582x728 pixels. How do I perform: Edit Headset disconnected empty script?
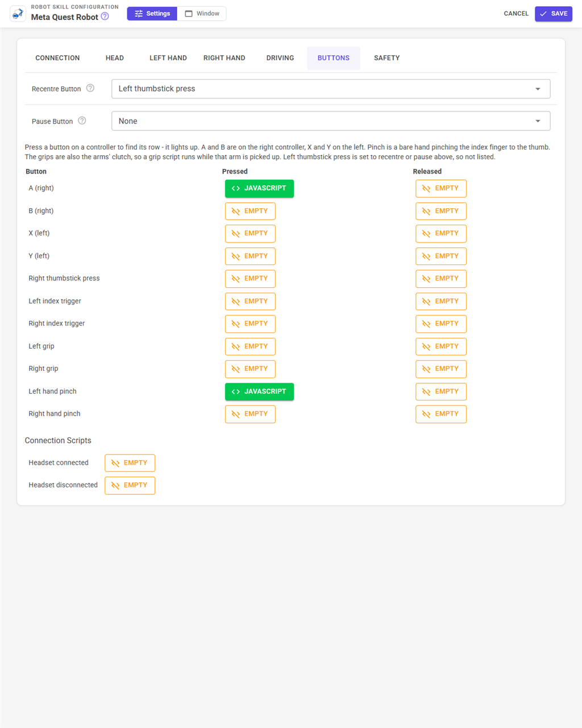click(130, 485)
